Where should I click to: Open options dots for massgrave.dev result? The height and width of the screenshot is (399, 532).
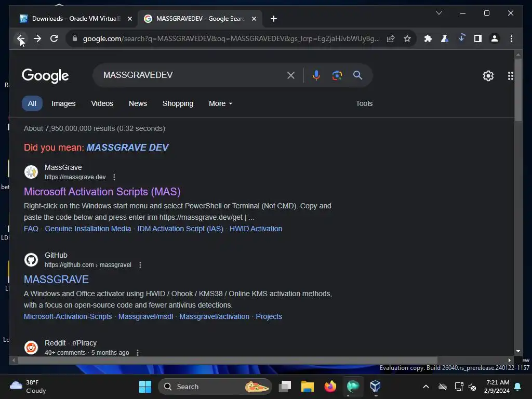pos(114,177)
